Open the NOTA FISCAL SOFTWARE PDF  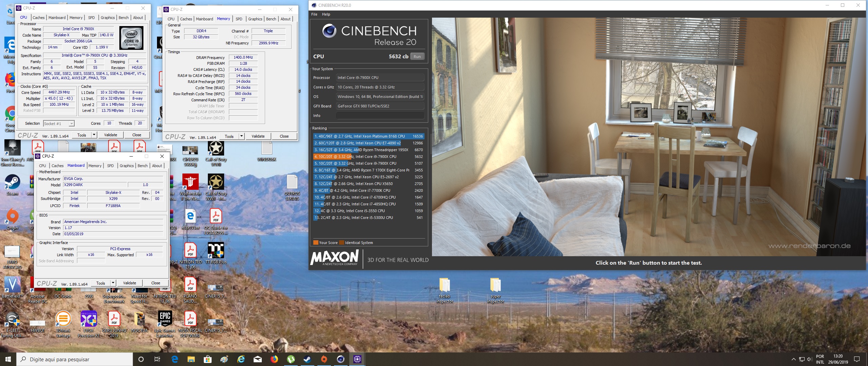[x=190, y=325]
